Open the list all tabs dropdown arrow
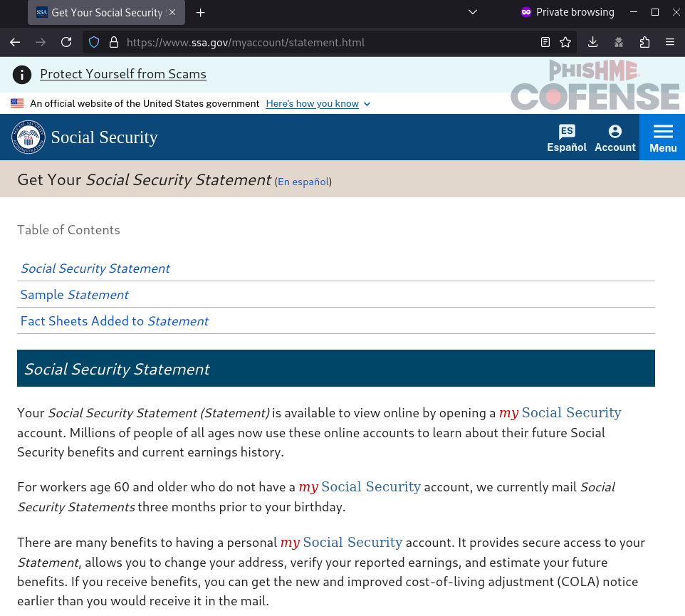The image size is (685, 616). [x=472, y=12]
